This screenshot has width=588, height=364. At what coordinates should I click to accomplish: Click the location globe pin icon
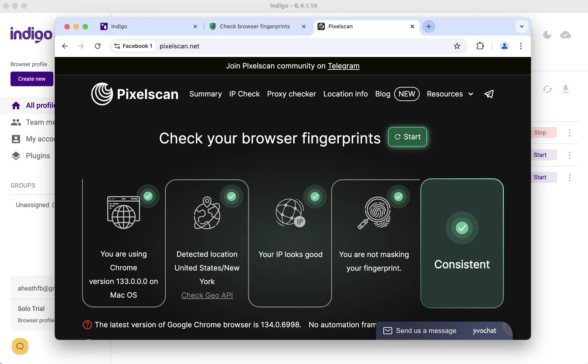[207, 213]
